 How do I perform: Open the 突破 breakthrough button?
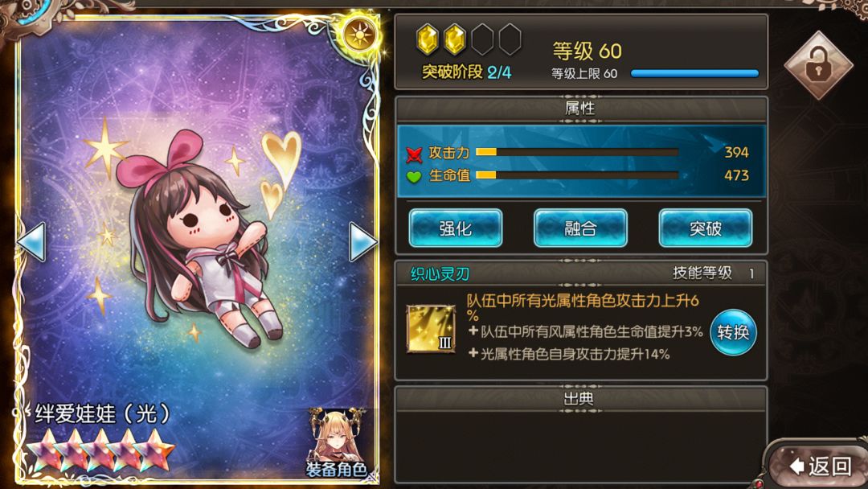(x=706, y=228)
